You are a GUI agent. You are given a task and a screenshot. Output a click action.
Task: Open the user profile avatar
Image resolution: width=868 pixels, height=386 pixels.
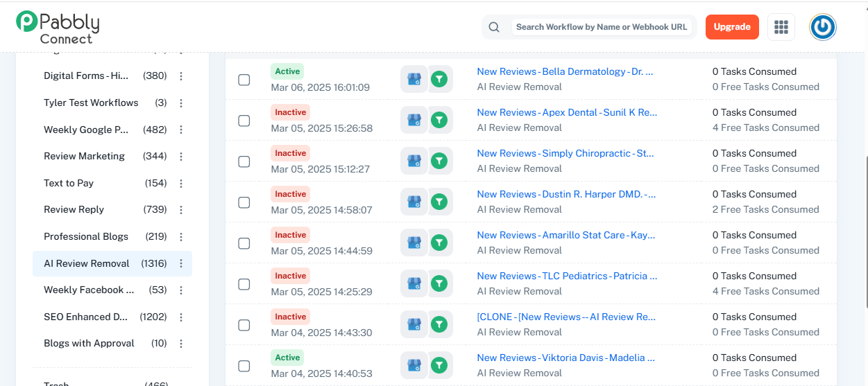coord(823,27)
